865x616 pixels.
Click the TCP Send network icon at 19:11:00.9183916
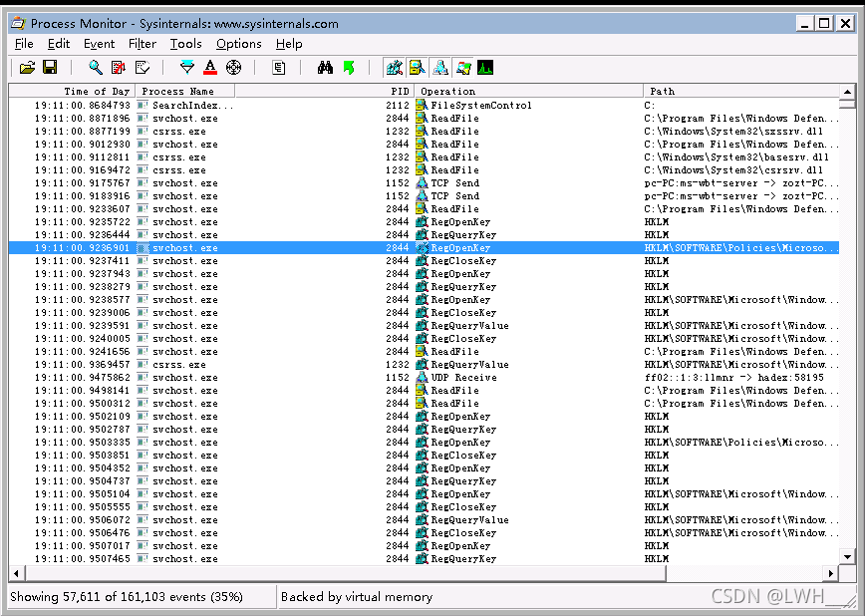422,196
